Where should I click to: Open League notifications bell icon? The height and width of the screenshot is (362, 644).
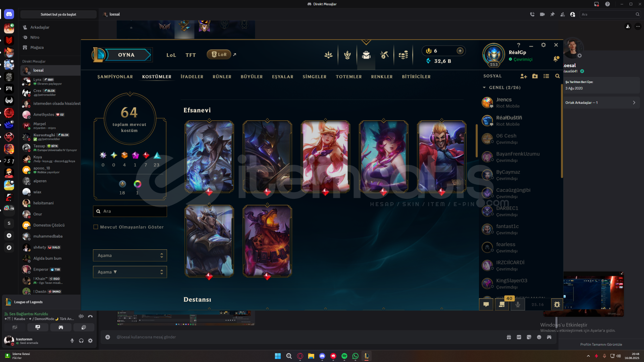coord(556,59)
